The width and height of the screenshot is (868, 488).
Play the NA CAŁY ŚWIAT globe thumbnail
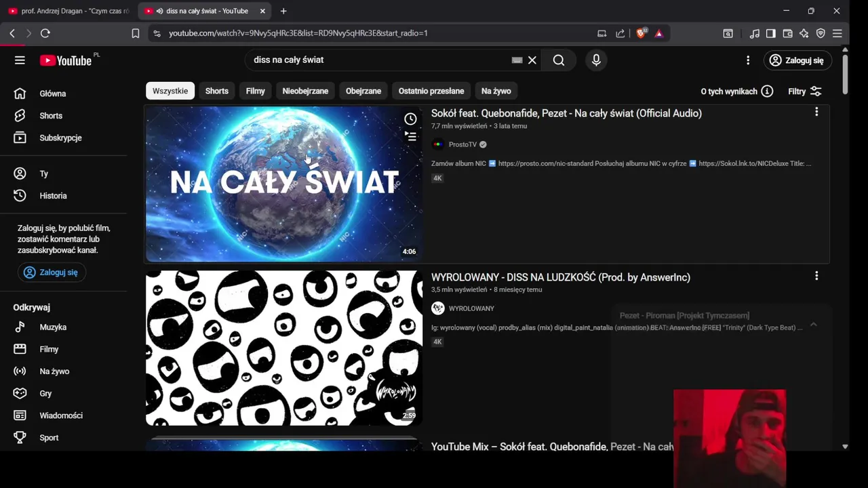(x=284, y=184)
